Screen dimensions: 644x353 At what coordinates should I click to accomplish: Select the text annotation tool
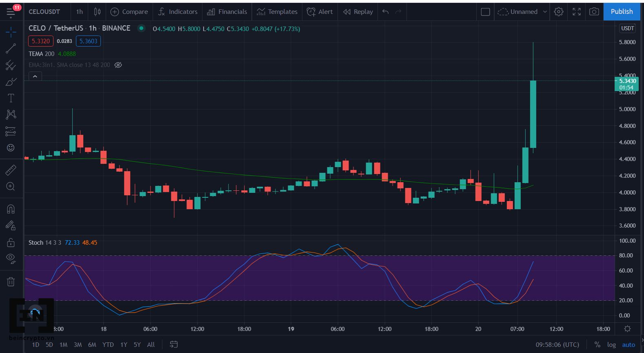click(11, 98)
